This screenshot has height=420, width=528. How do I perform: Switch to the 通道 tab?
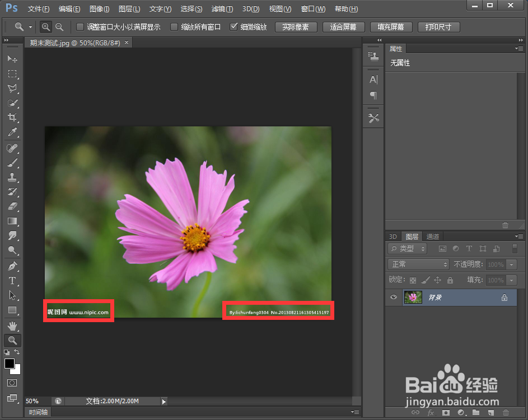pos(433,237)
